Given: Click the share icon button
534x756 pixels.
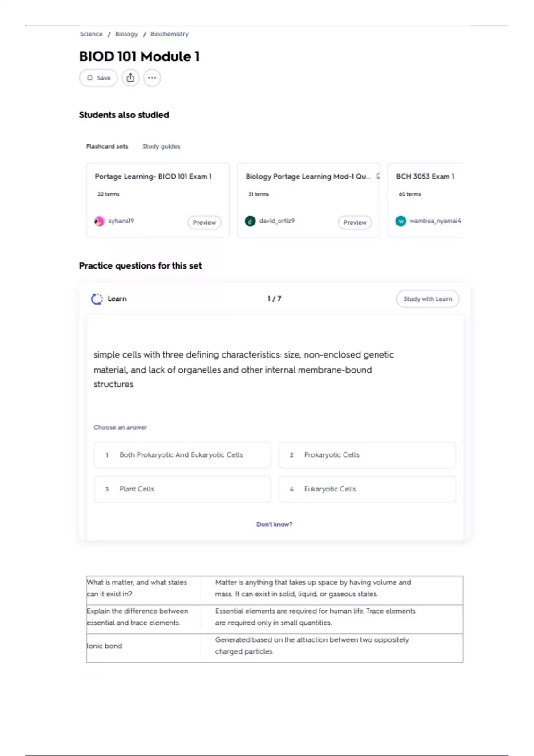Looking at the screenshot, I should coord(130,78).
